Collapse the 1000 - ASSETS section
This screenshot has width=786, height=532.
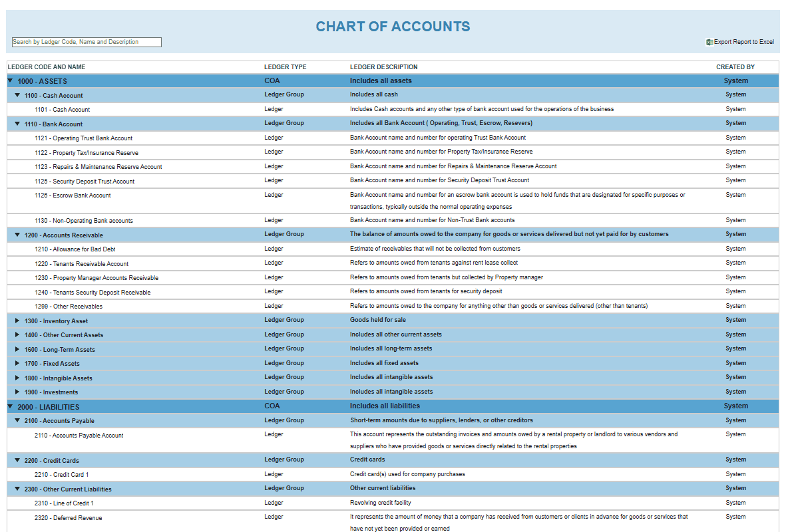(10, 81)
